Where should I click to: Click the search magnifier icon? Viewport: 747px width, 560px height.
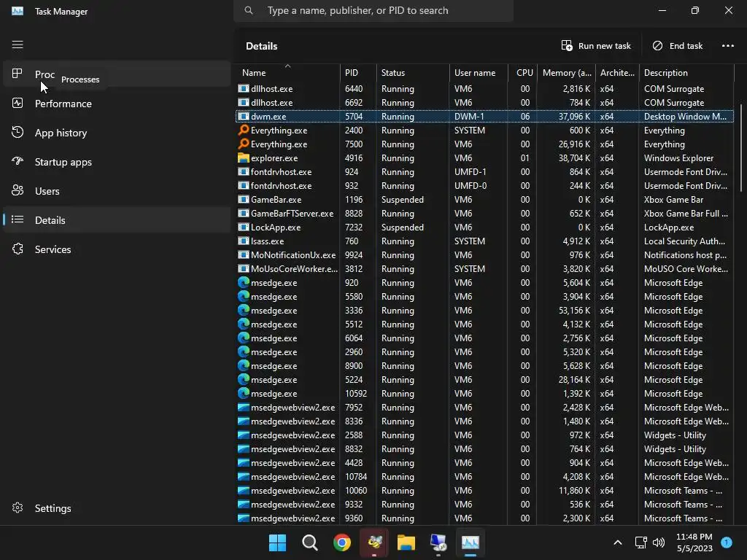[249, 10]
